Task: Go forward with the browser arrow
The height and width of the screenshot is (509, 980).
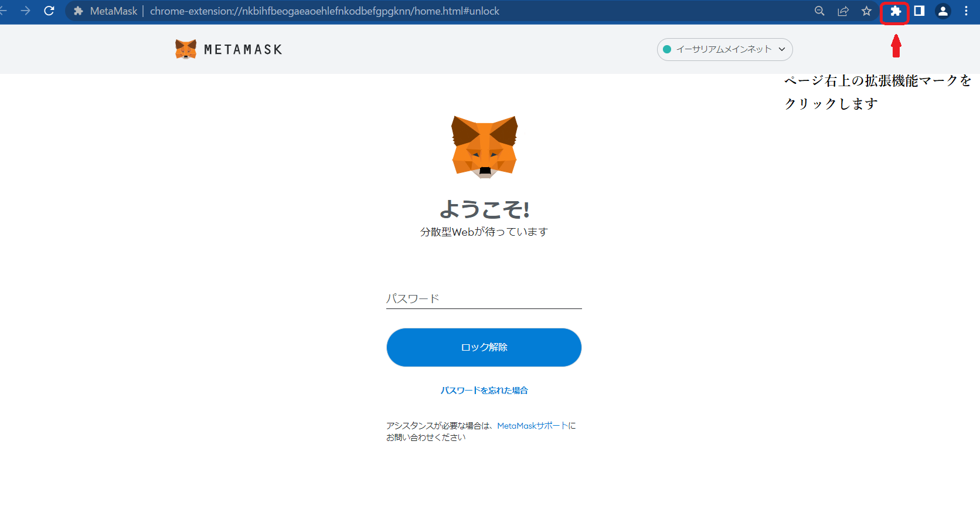Action: (x=25, y=11)
